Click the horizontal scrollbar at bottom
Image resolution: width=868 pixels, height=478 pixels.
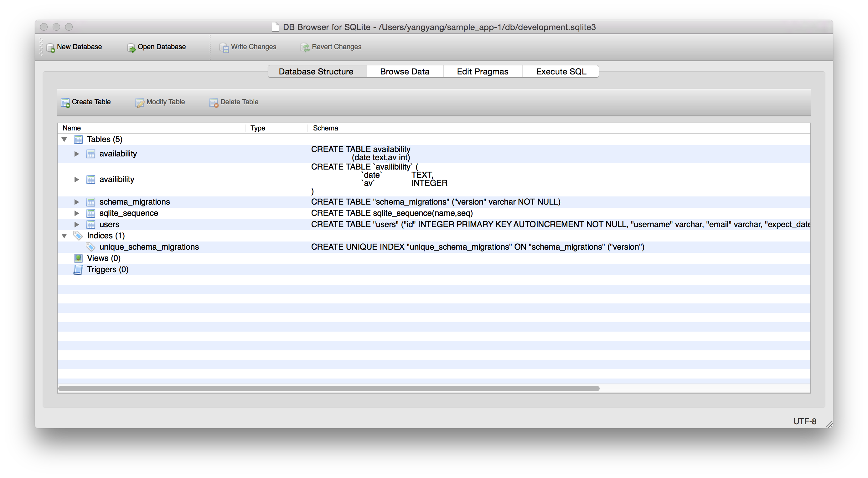(328, 389)
